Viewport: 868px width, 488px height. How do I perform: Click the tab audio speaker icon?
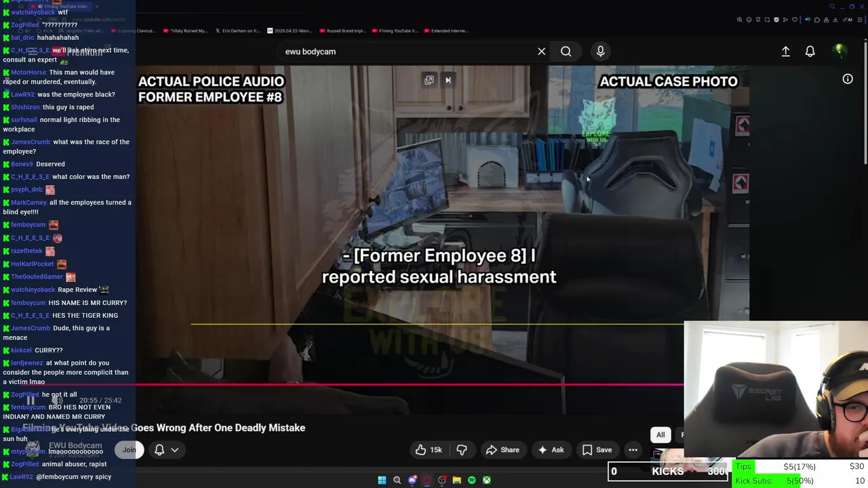808,20
